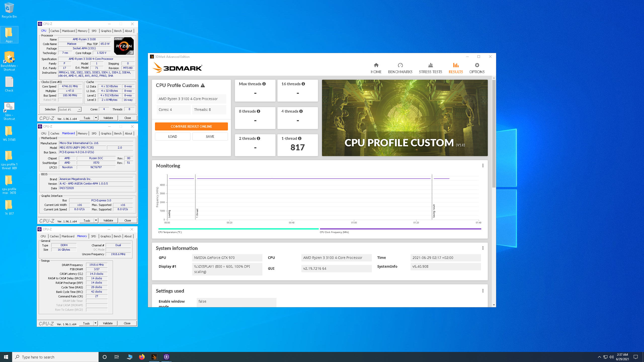The width and height of the screenshot is (644, 362).
Task: Switch to the SPD tab in Mainboard CPU-Z window
Action: pyautogui.click(x=94, y=133)
